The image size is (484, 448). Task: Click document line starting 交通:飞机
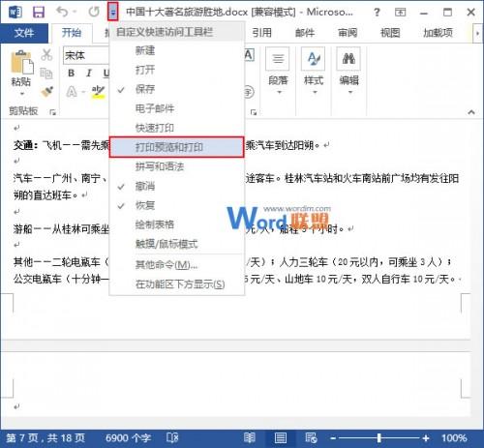click(x=61, y=145)
